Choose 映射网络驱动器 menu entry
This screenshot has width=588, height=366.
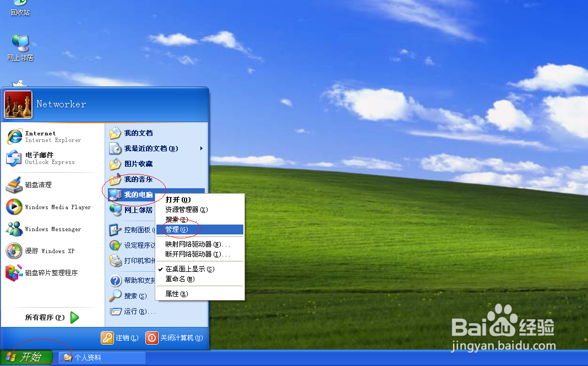coord(200,244)
